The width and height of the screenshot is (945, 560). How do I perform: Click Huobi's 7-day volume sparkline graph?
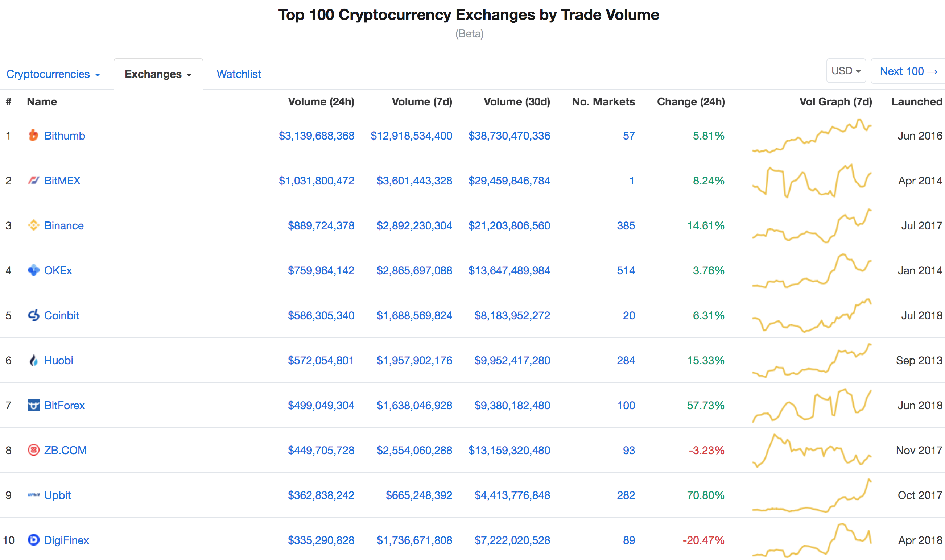pyautogui.click(x=812, y=360)
